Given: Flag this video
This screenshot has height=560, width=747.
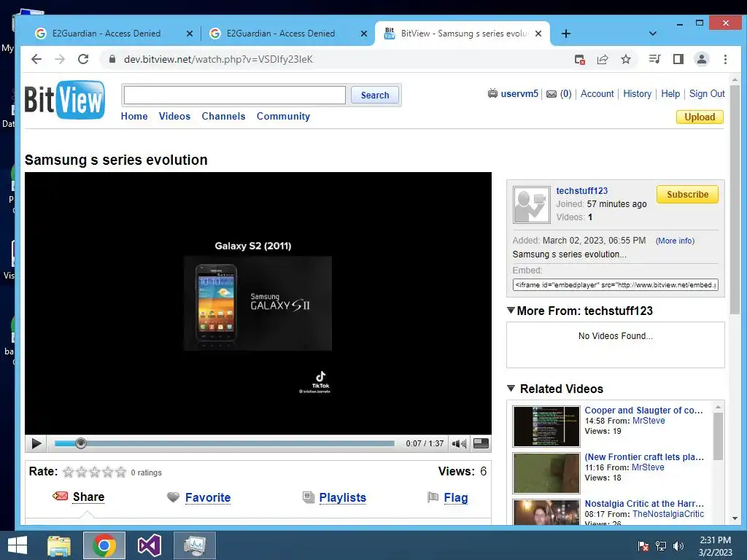Looking at the screenshot, I should 456,497.
